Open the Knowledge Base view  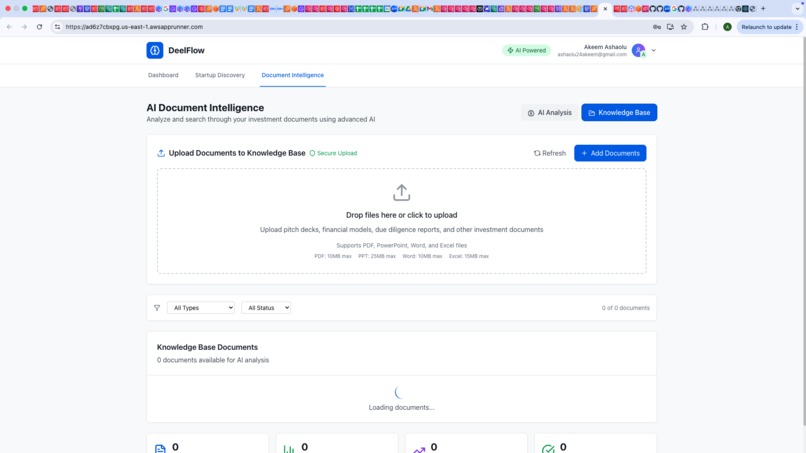tap(619, 113)
